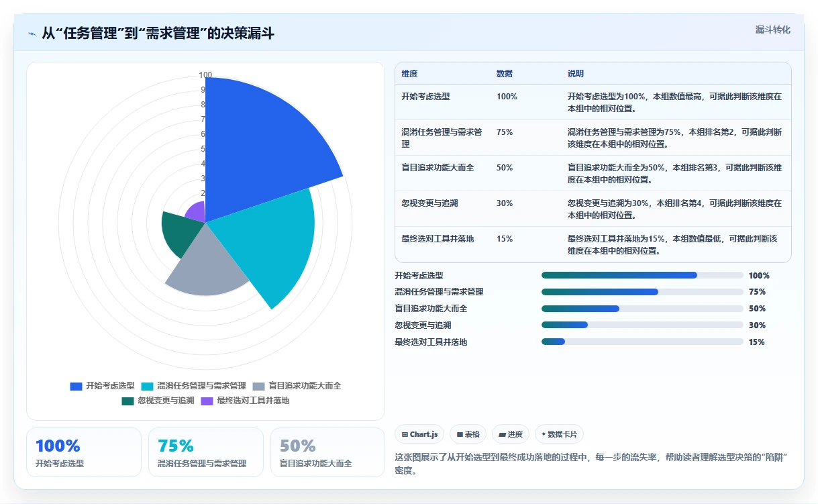Click the 30% value next to progress bar
Viewport: 818px width, 504px height.
pyautogui.click(x=757, y=325)
